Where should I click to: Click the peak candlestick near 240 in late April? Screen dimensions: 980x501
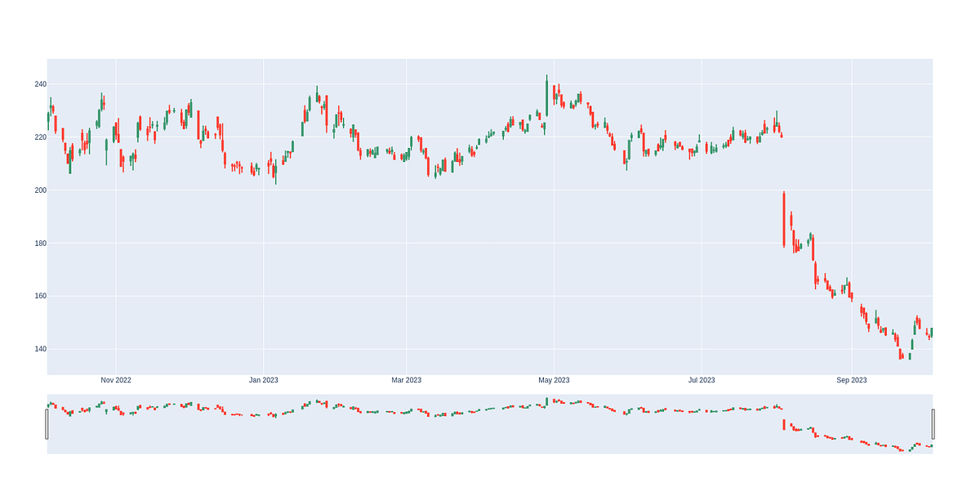554,94
